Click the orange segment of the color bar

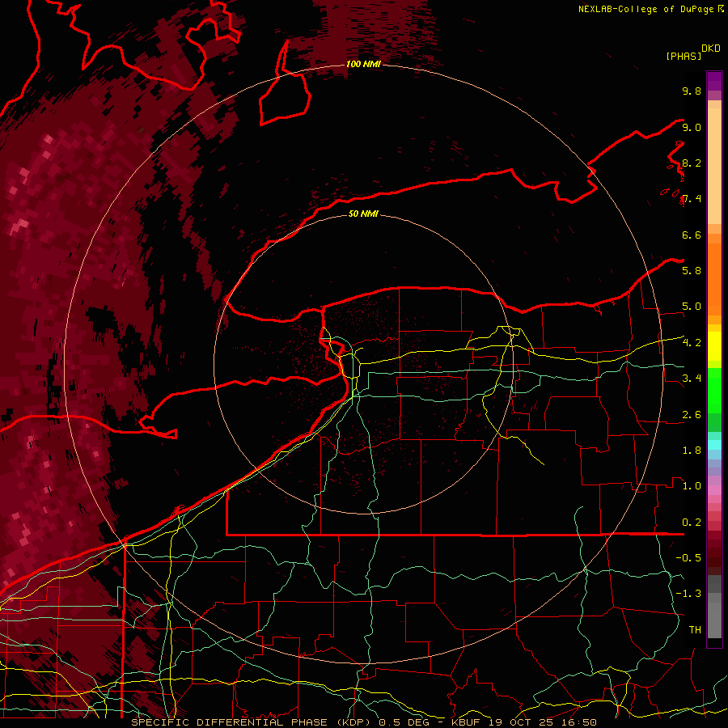[x=714, y=278]
